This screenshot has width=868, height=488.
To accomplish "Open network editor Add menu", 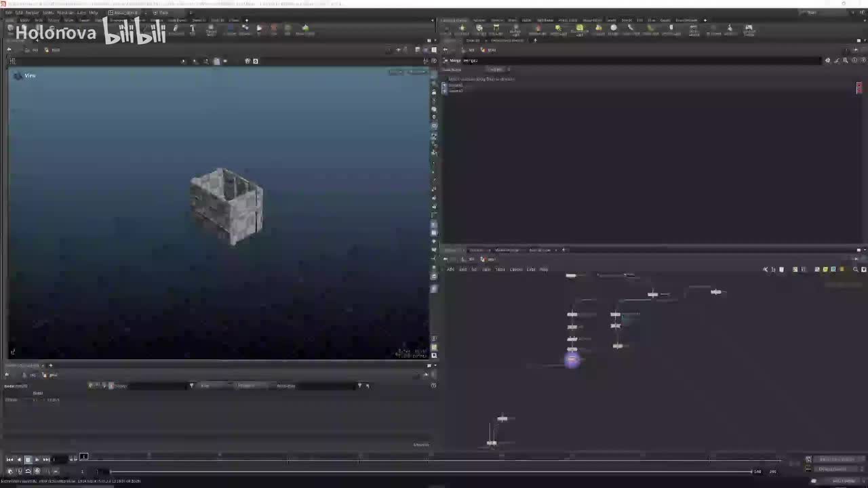I will [x=450, y=269].
